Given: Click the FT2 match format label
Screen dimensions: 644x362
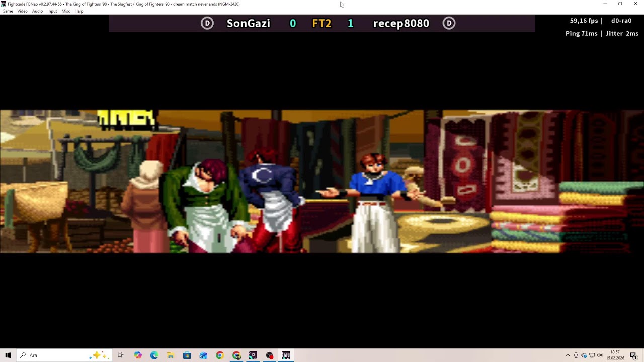Looking at the screenshot, I should click(x=321, y=23).
